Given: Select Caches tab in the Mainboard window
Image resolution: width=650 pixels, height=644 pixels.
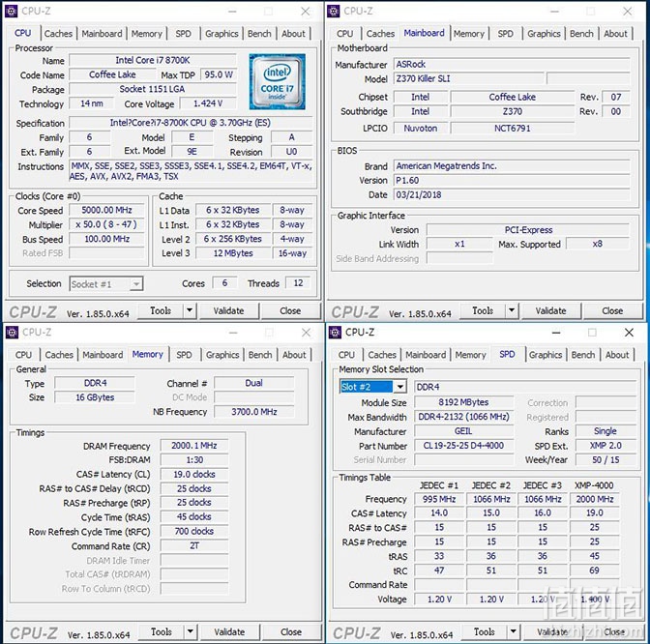Looking at the screenshot, I should [380, 34].
